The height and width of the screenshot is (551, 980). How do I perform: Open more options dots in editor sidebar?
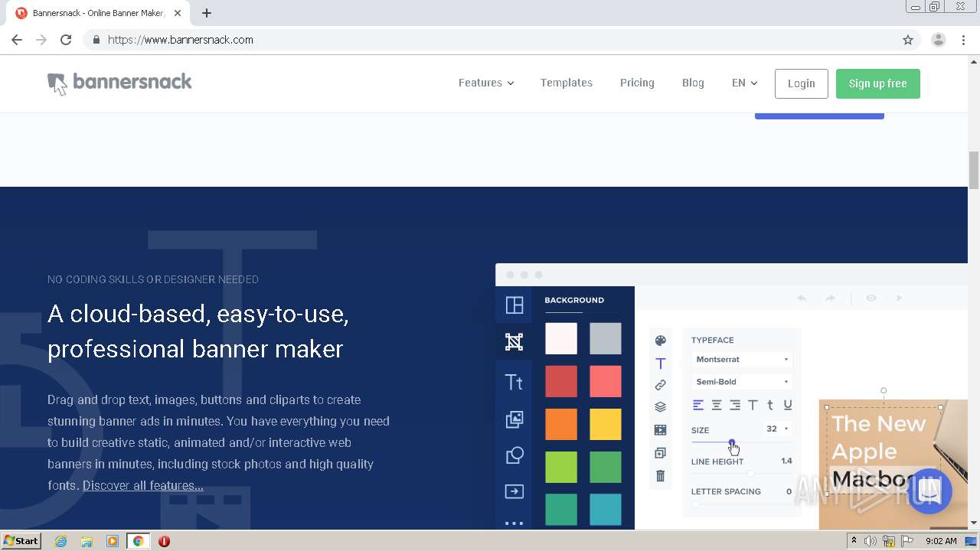[x=514, y=523]
